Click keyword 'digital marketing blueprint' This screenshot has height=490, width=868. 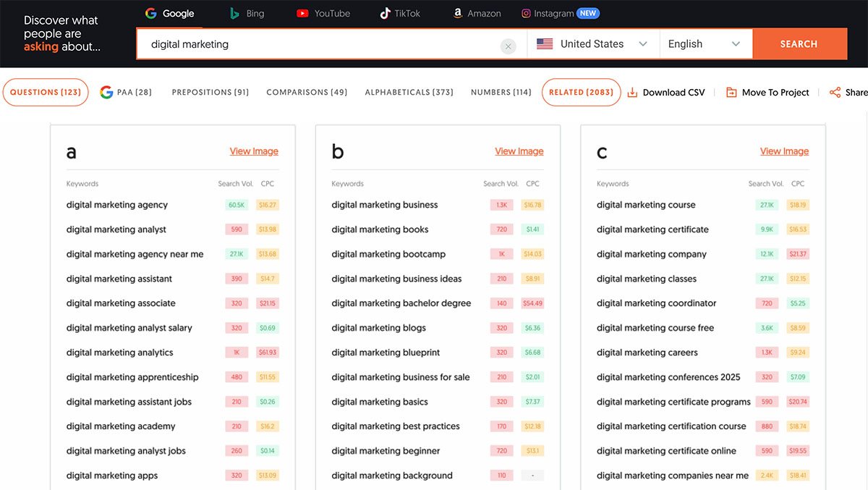tap(386, 352)
